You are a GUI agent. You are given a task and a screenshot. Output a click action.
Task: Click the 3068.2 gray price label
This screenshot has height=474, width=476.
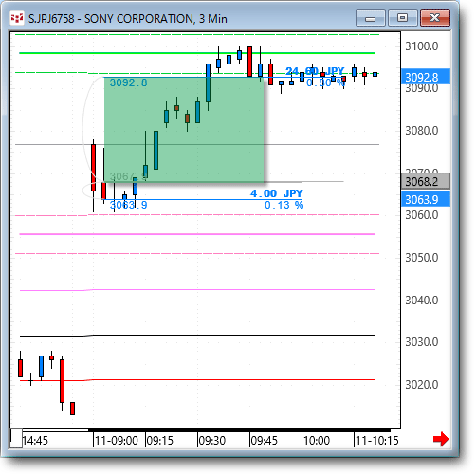[x=426, y=181]
